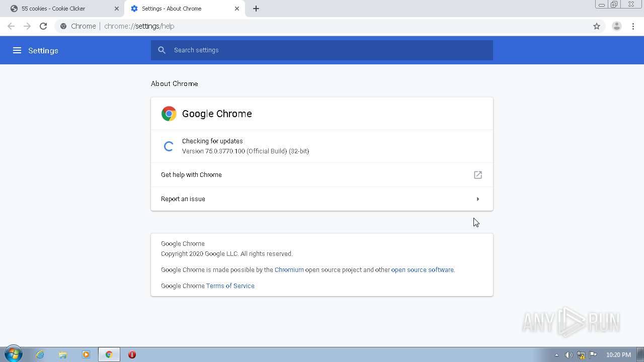
Task: Click the Chrome site info icon in address bar
Action: click(x=63, y=26)
